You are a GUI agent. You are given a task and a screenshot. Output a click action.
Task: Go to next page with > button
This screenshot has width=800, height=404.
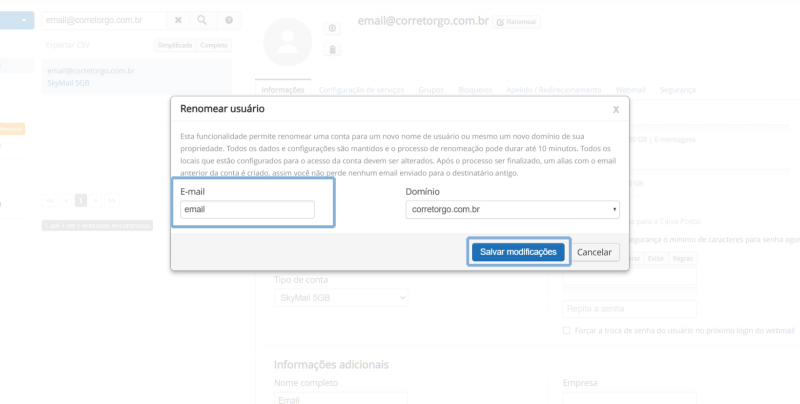95,200
